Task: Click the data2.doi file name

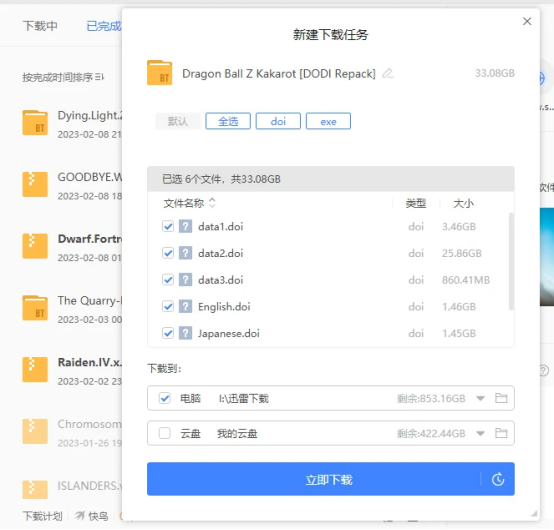Action: pos(220,253)
